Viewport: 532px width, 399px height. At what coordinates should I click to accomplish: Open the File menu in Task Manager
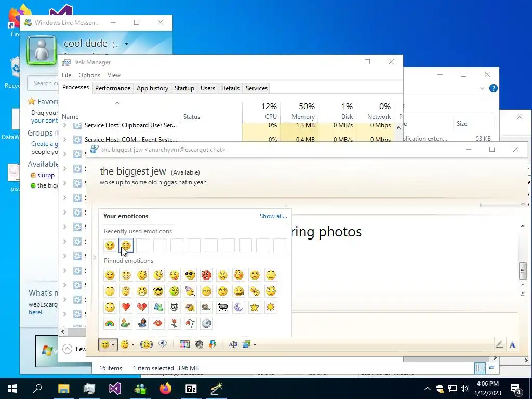coord(66,75)
